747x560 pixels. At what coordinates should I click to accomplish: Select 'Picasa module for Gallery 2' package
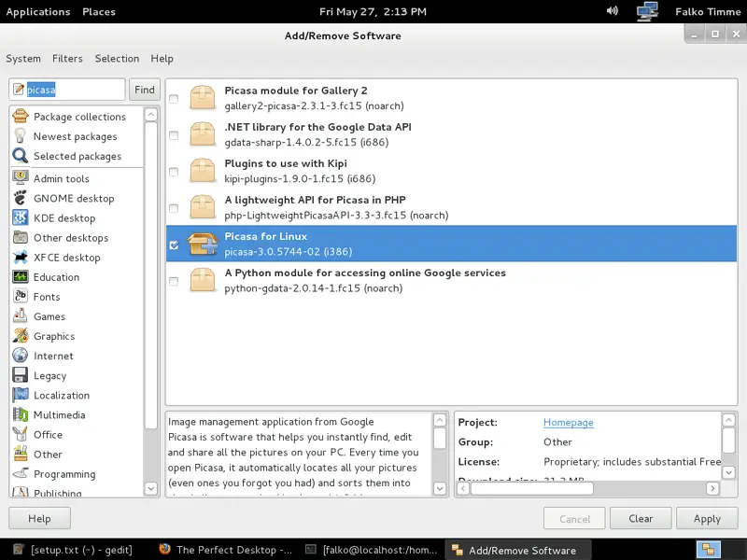click(x=451, y=98)
